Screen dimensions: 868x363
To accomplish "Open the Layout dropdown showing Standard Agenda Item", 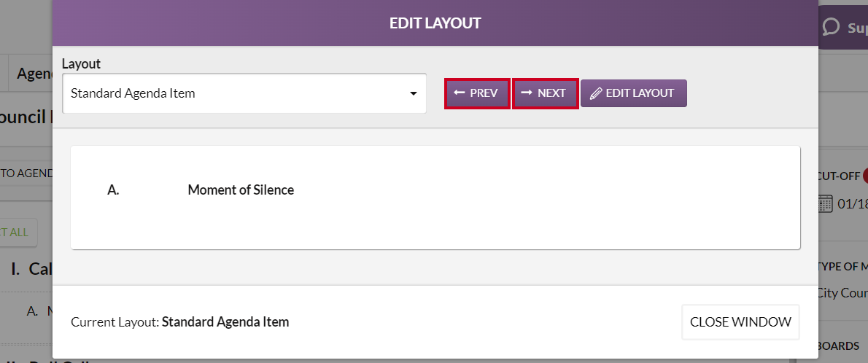I will (244, 93).
